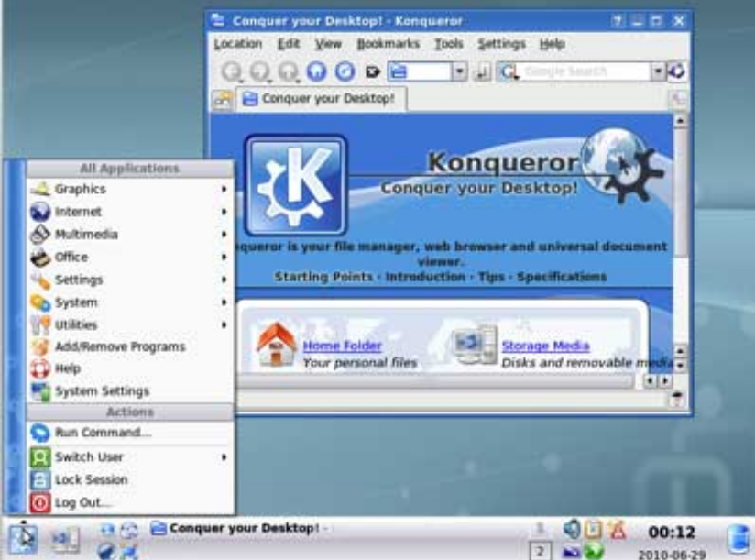755x560 pixels.
Task: Click the launcher icon right of the K menu button
Action: coord(65,539)
